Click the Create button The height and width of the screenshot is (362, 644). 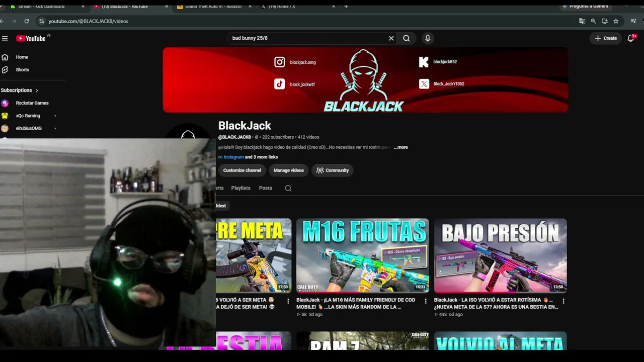coord(606,38)
